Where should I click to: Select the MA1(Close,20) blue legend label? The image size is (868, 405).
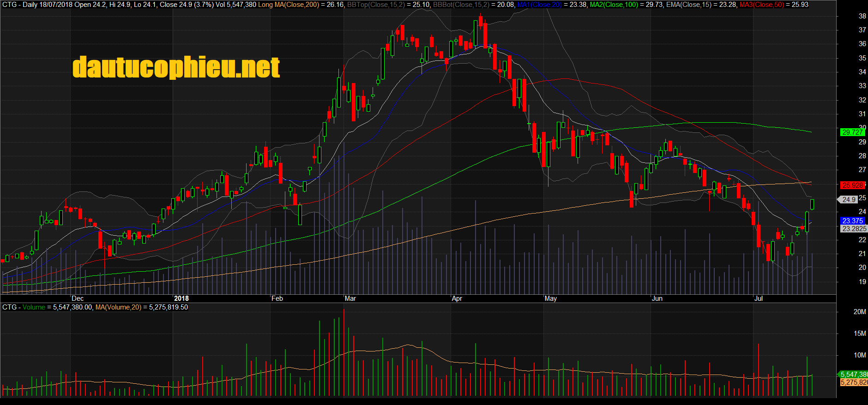pos(539,5)
